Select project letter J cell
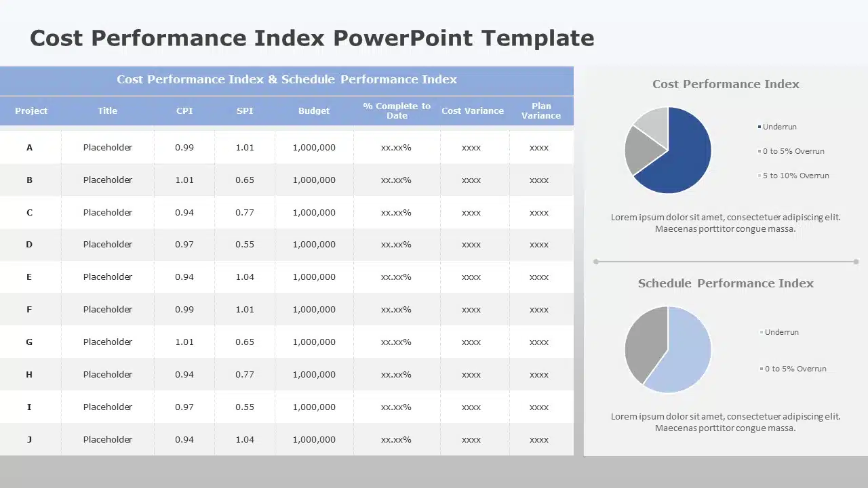868x488 pixels. pyautogui.click(x=29, y=439)
